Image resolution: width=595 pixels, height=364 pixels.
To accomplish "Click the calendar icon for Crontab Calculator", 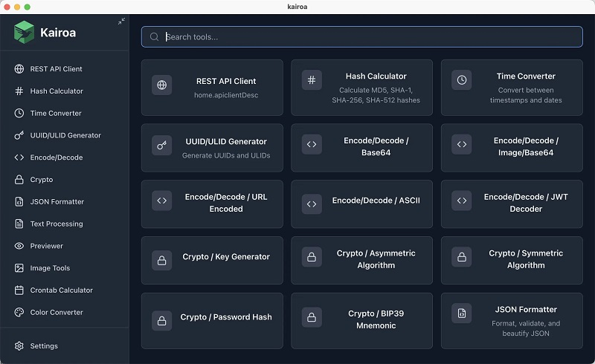I will tap(19, 290).
